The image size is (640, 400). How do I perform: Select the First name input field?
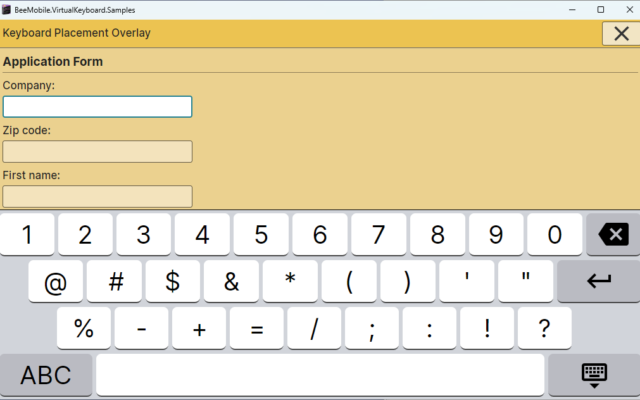click(97, 196)
